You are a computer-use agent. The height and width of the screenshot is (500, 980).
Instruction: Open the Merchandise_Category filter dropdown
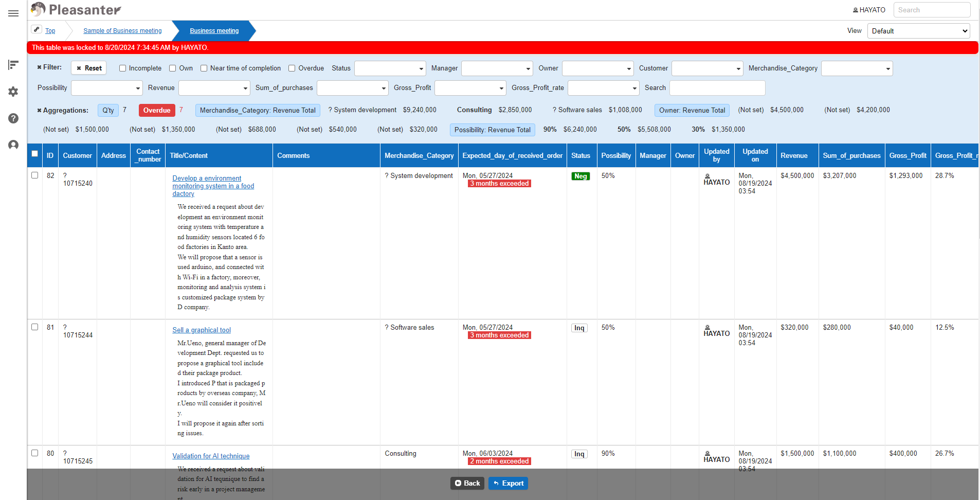click(x=857, y=68)
